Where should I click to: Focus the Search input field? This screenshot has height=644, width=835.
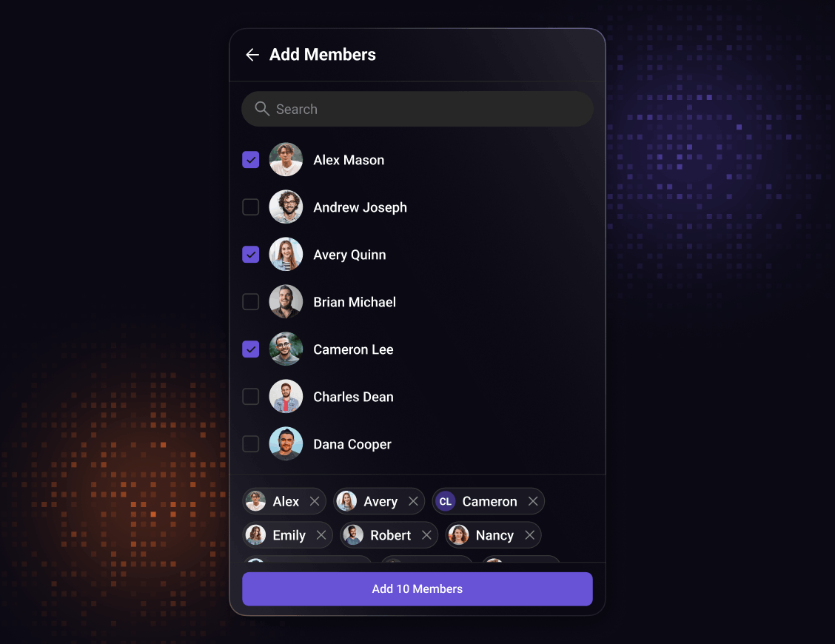pyautogui.click(x=417, y=109)
